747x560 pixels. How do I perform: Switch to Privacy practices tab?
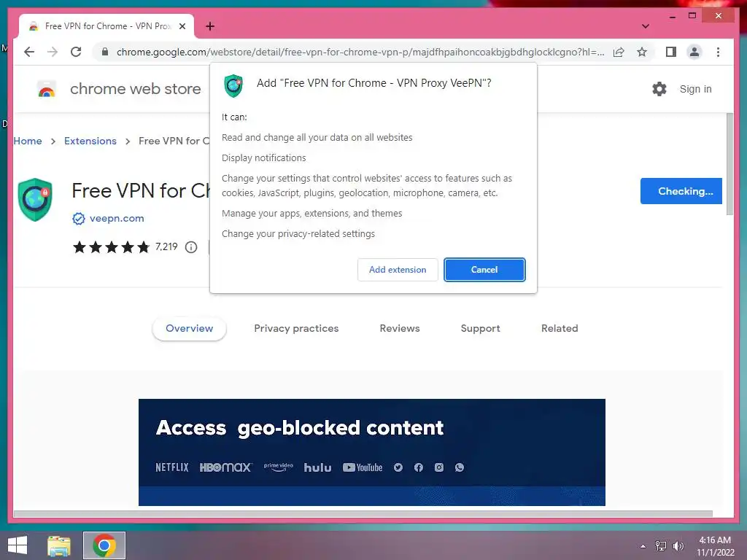pos(296,329)
